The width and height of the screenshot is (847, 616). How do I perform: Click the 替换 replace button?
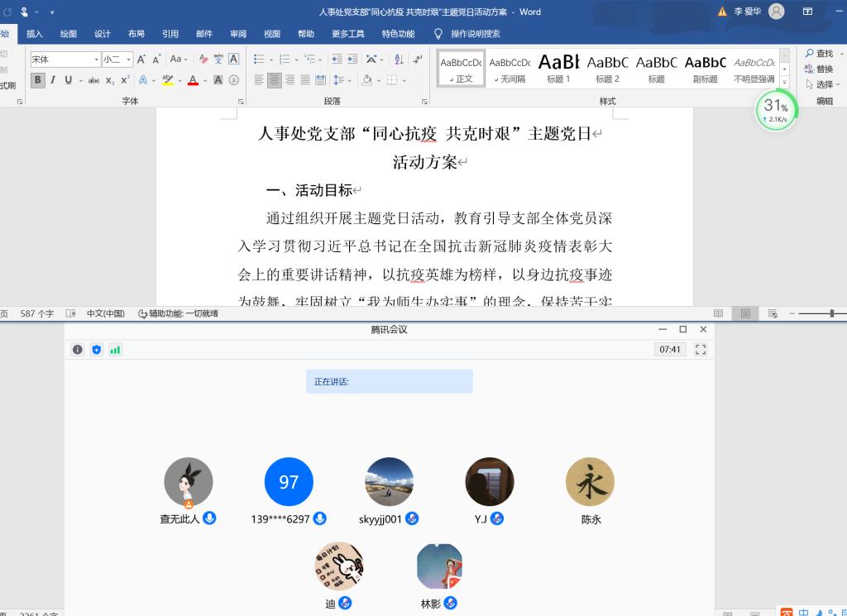(x=819, y=69)
